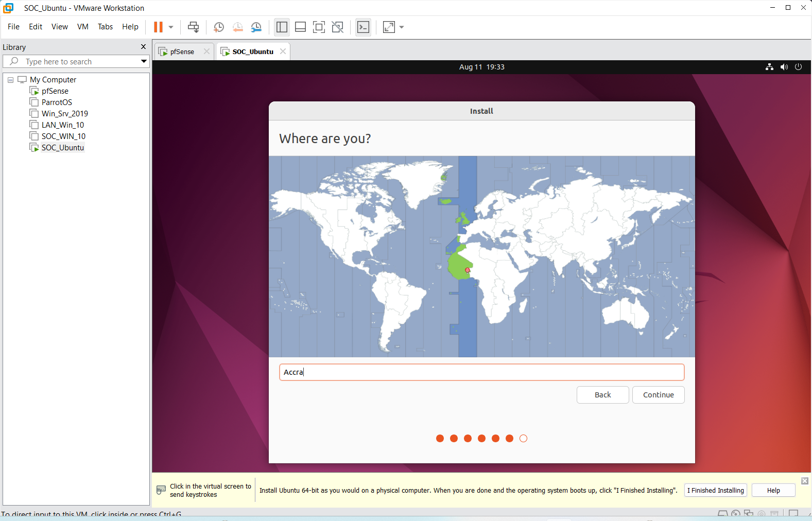Focus the Accra location text field
This screenshot has height=521, width=812.
481,372
